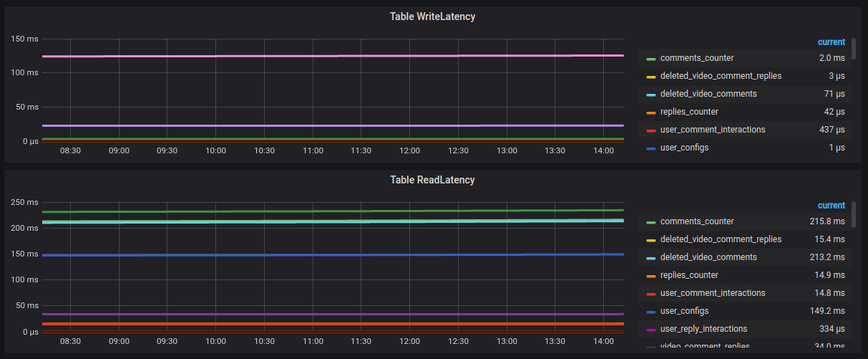Click replies_counter orange swatch in ReadLatency legend
This screenshot has height=359, width=868.
pos(650,276)
